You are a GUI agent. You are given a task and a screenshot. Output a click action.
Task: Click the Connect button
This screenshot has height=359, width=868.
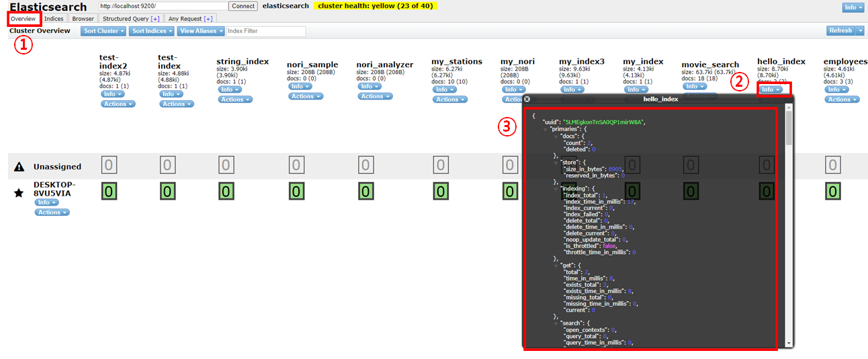pos(243,6)
